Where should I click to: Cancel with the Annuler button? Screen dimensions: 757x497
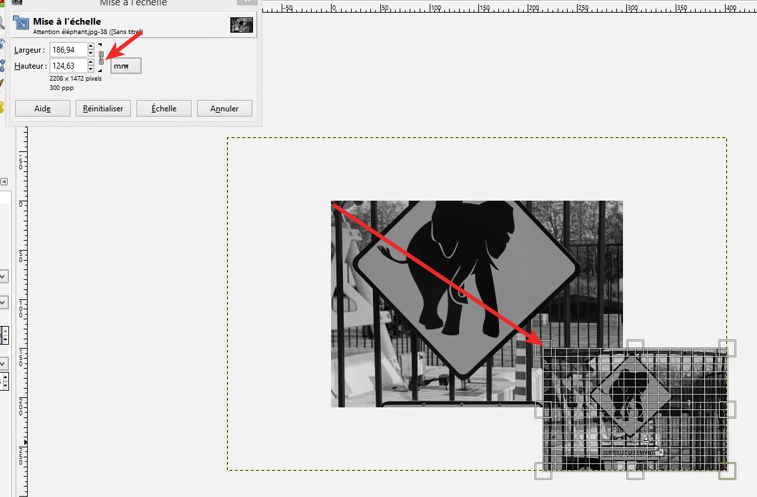(x=224, y=108)
